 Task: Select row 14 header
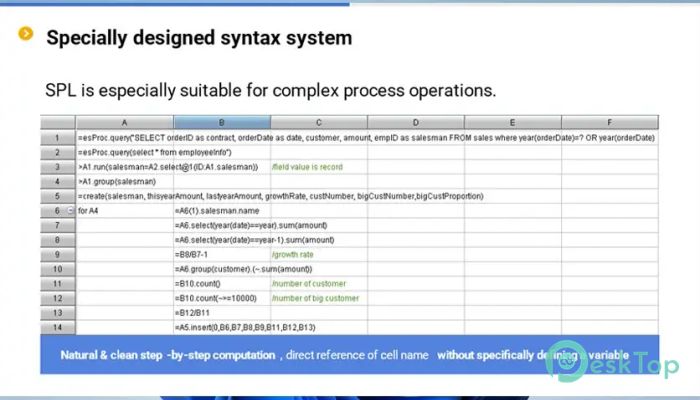click(x=58, y=328)
